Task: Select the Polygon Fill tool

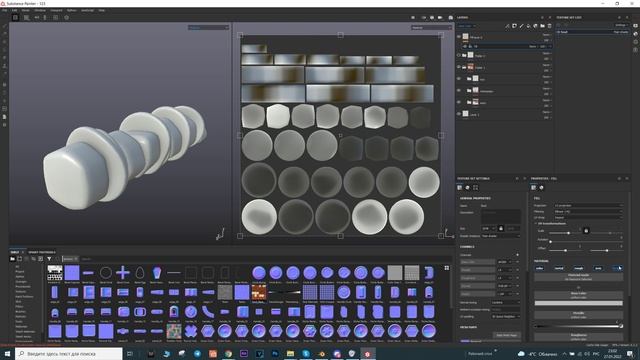Action: tap(4, 50)
